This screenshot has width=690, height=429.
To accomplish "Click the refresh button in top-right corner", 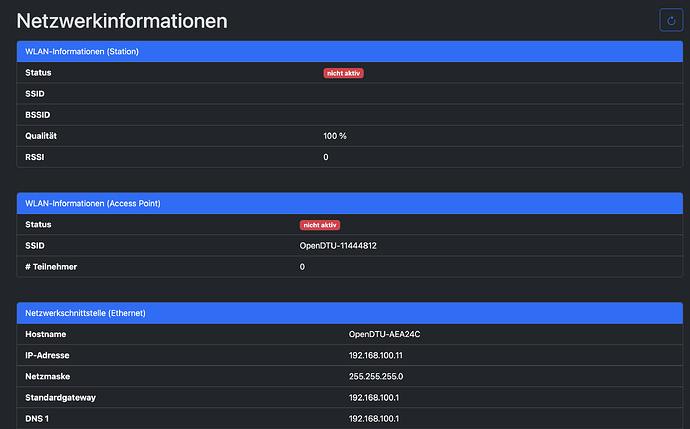I will pyautogui.click(x=669, y=20).
